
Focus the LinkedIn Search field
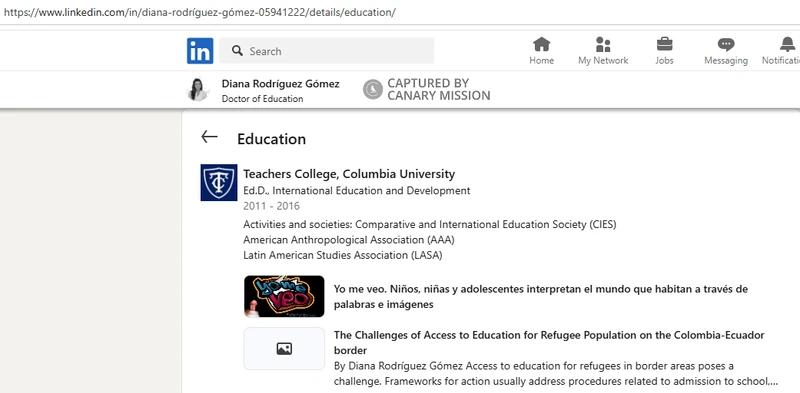coord(327,51)
